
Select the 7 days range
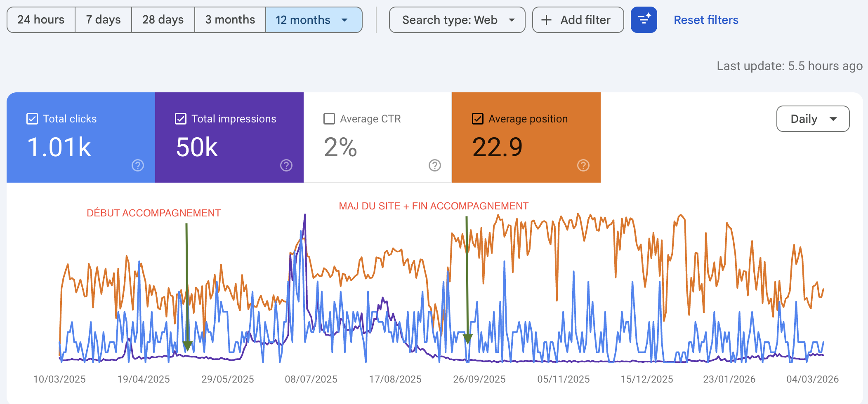point(103,20)
